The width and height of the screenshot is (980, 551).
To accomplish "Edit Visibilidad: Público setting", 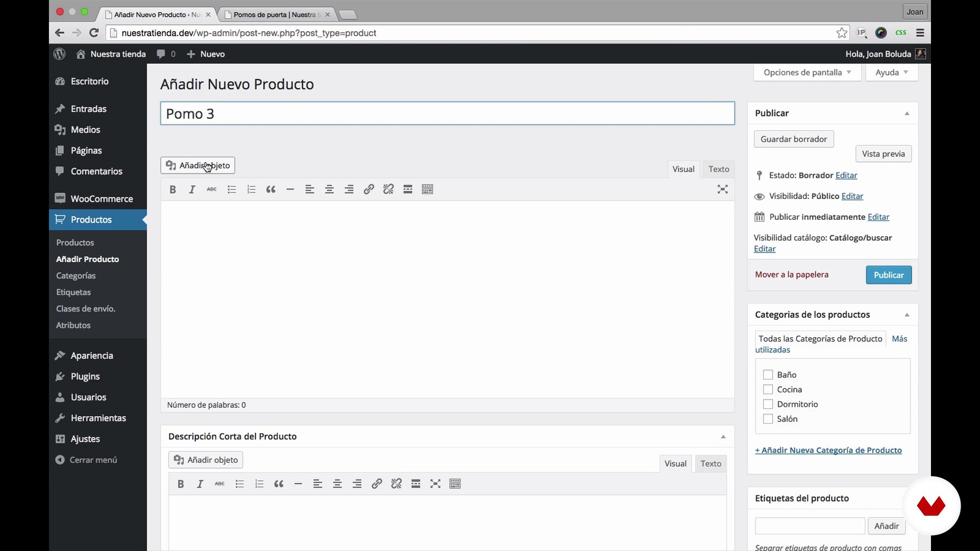I will coord(852,196).
